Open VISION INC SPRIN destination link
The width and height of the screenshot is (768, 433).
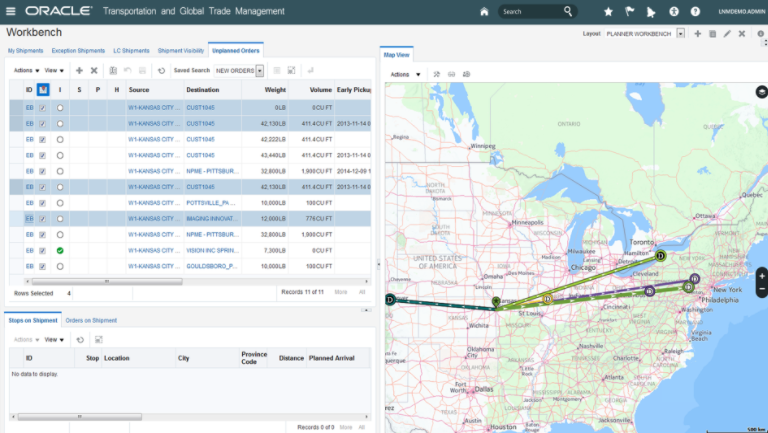tap(212, 250)
